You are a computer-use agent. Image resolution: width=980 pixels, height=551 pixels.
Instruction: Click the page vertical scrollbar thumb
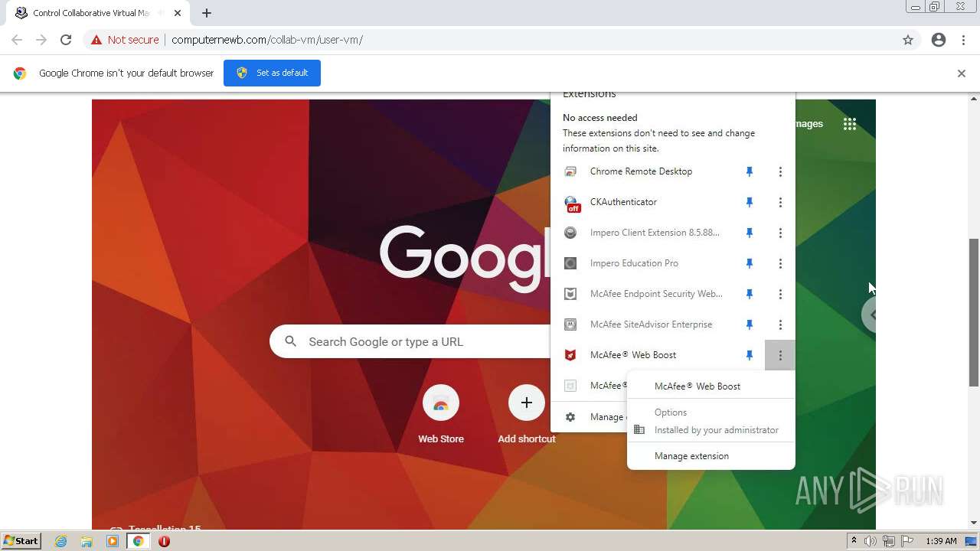[x=974, y=312]
